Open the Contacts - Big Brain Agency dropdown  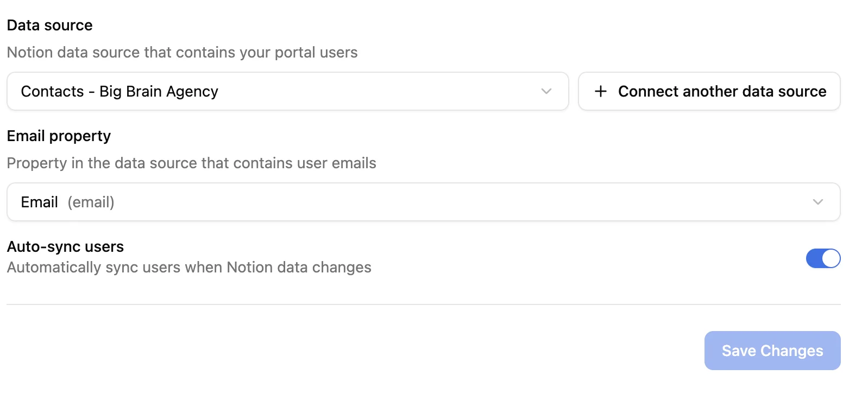(x=287, y=91)
